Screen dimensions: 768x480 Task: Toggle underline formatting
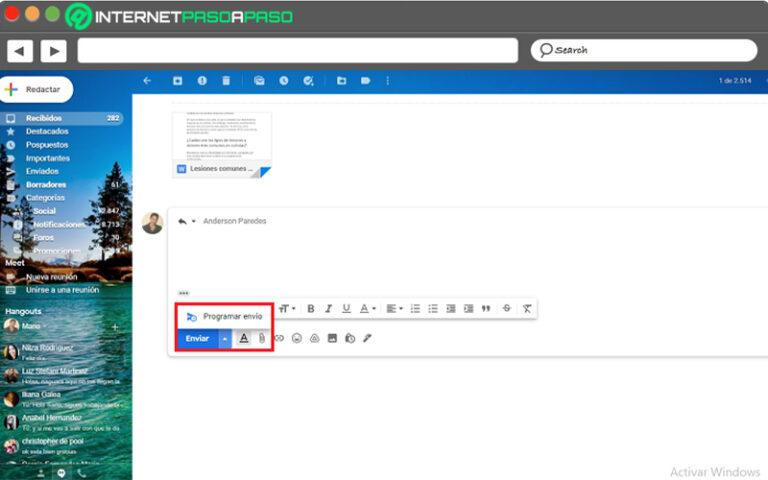(x=346, y=309)
